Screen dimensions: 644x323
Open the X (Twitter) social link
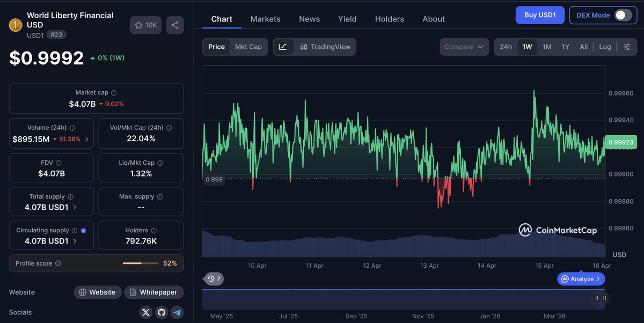(x=146, y=312)
